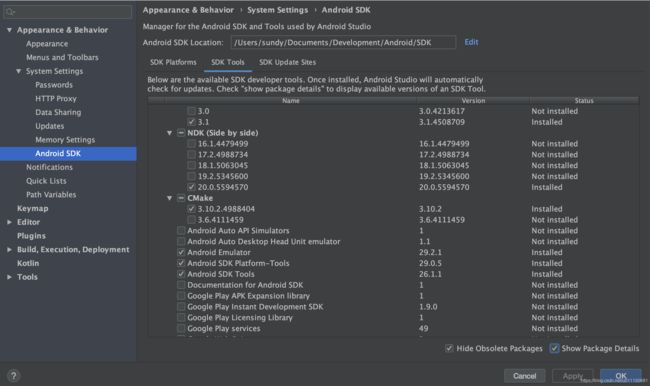Check the 3.0 version checkbox
Viewport: 650px width, 386px height.
pyautogui.click(x=191, y=111)
